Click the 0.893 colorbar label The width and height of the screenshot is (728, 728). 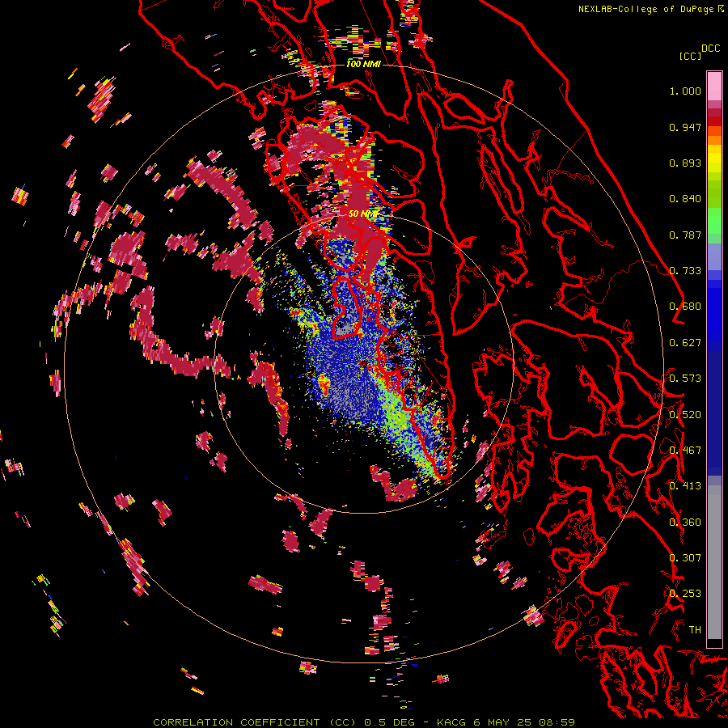coord(685,163)
